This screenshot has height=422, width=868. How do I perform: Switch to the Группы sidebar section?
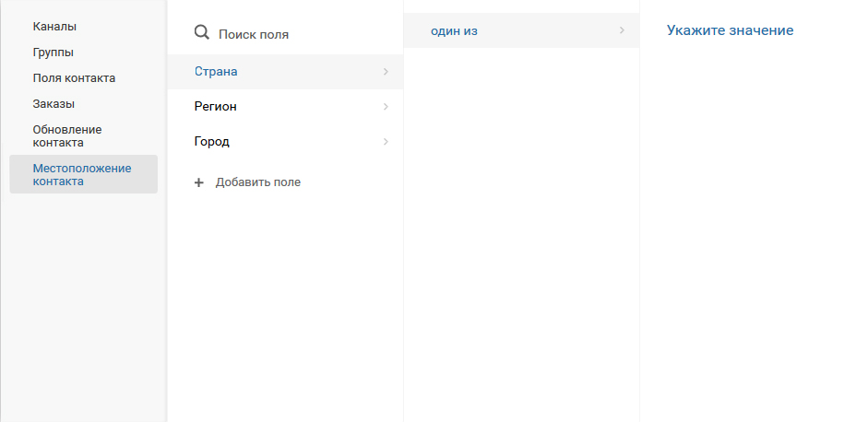point(53,53)
